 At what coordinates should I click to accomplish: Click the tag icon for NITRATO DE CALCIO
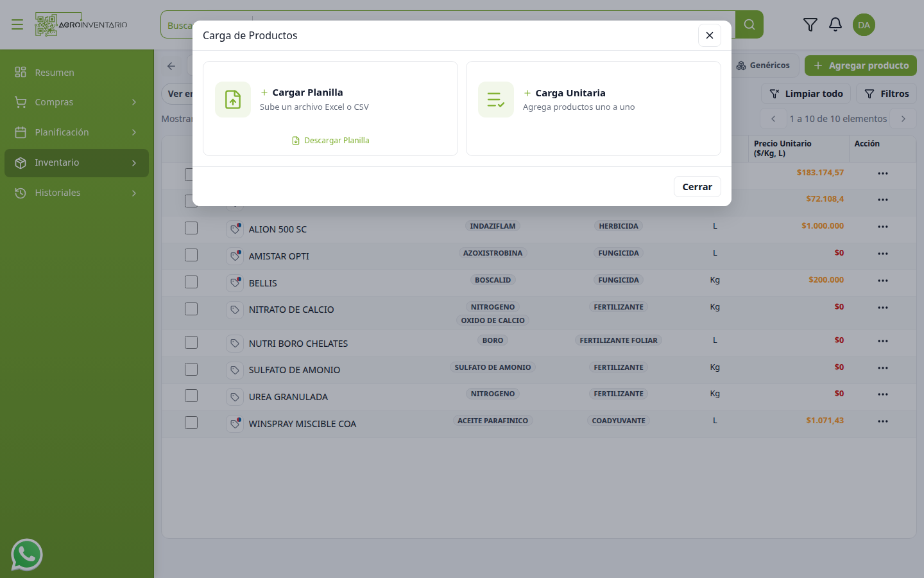coord(235,310)
